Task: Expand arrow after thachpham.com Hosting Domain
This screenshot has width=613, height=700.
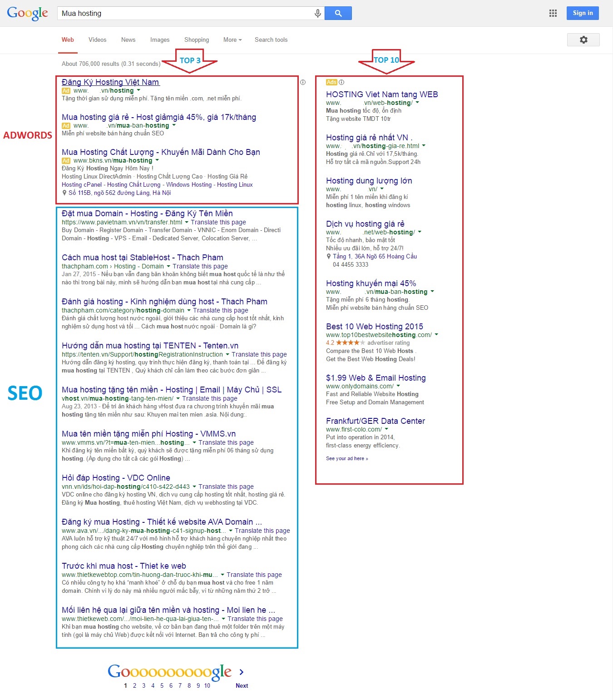Action: (168, 266)
